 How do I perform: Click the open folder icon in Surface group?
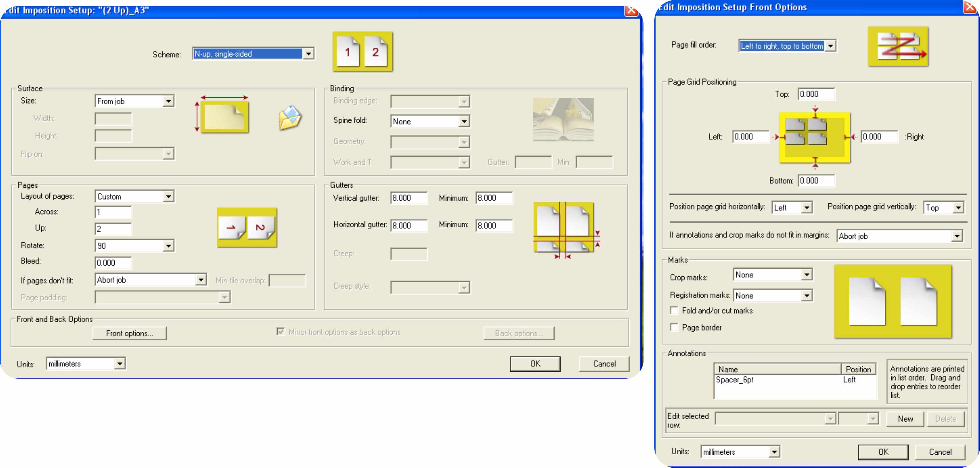(290, 118)
